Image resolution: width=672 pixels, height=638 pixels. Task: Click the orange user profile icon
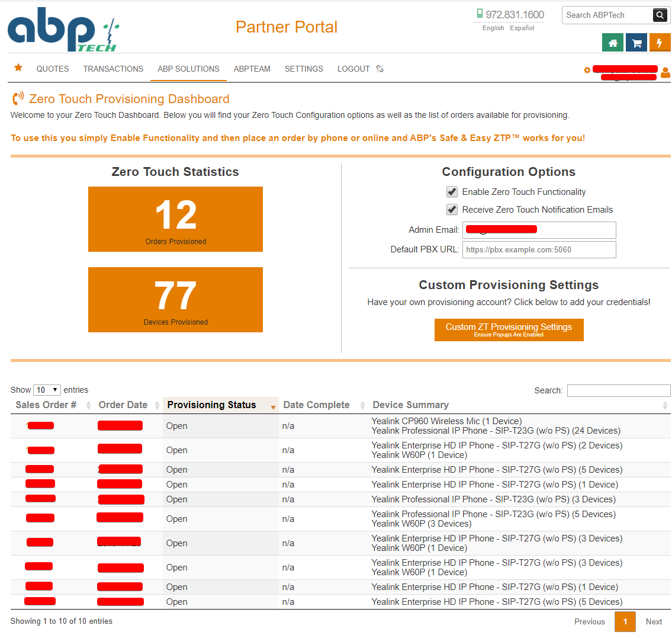(x=665, y=72)
